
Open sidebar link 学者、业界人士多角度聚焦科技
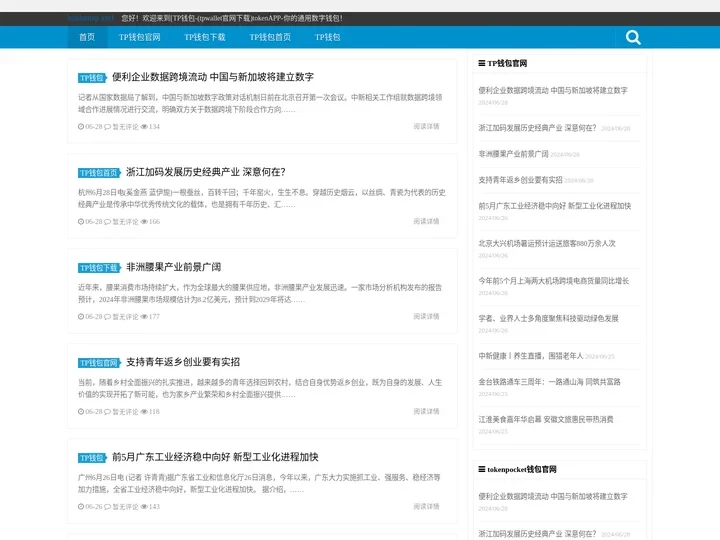(x=548, y=319)
